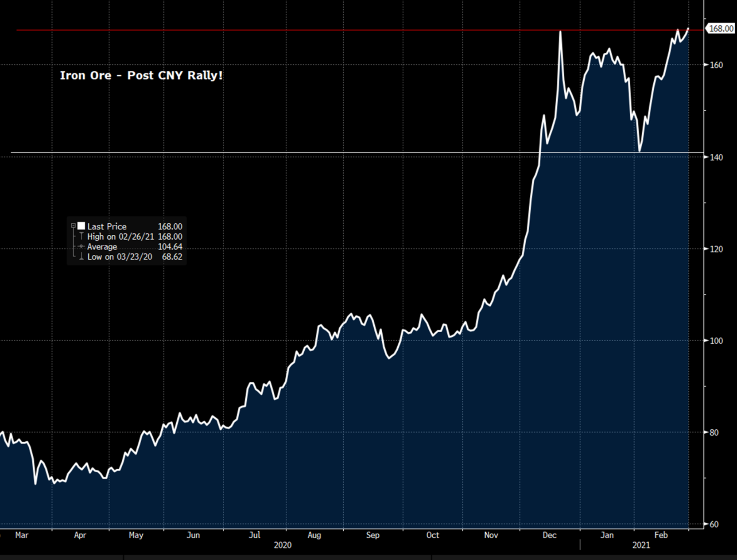
Task: Click the 168.00 price tag on axis
Action: (x=721, y=29)
